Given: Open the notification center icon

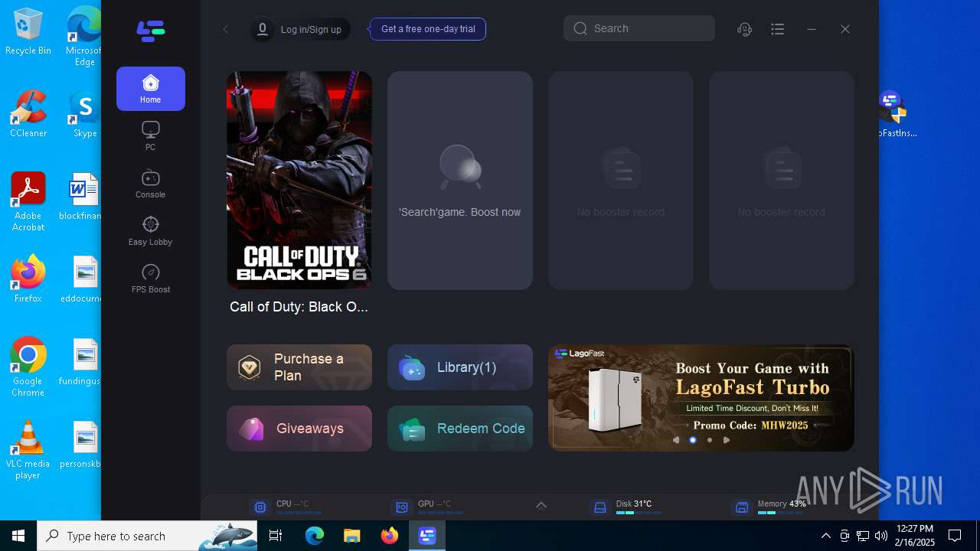Looking at the screenshot, I should [x=955, y=536].
